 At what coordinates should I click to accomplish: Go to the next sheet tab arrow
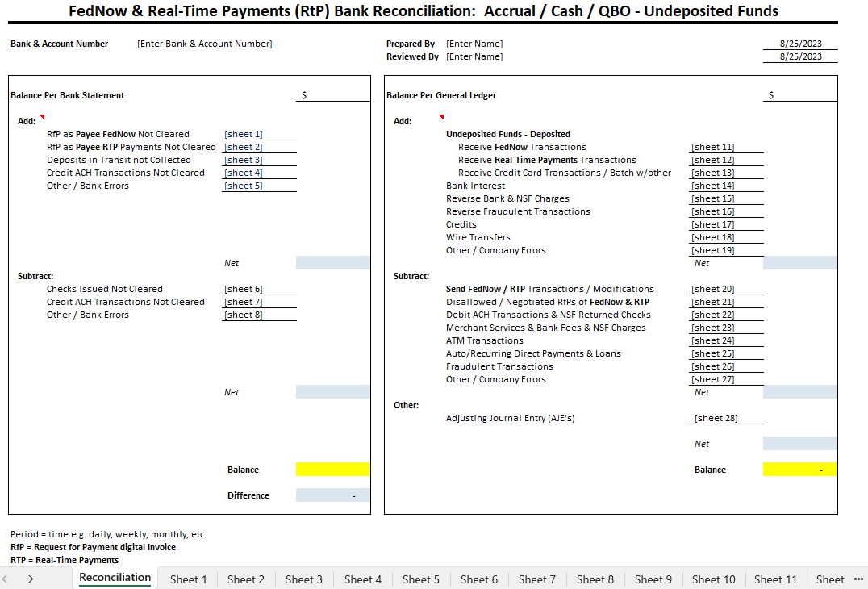point(31,579)
